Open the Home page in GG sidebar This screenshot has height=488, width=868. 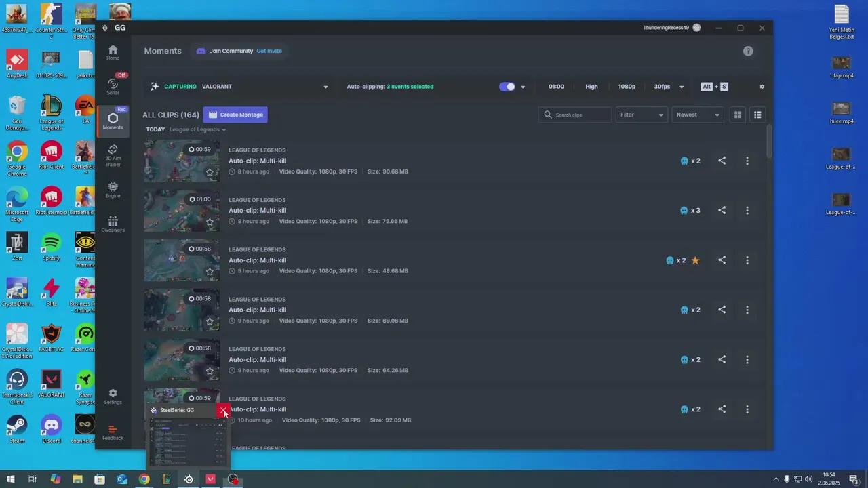click(113, 52)
